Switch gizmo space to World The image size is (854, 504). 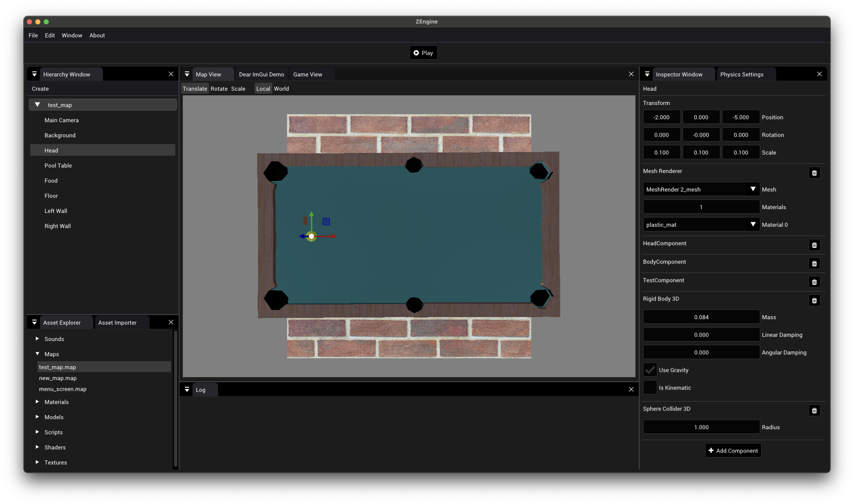click(x=281, y=89)
